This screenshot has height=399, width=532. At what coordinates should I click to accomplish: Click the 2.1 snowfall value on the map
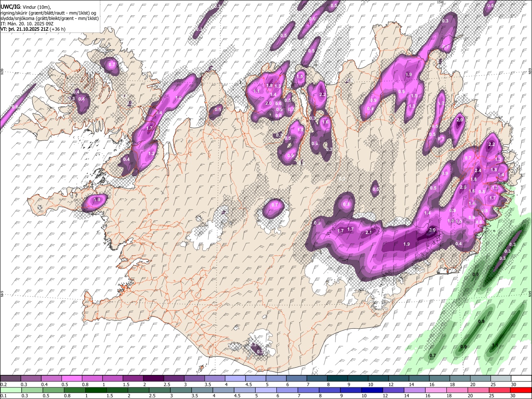(x=368, y=232)
